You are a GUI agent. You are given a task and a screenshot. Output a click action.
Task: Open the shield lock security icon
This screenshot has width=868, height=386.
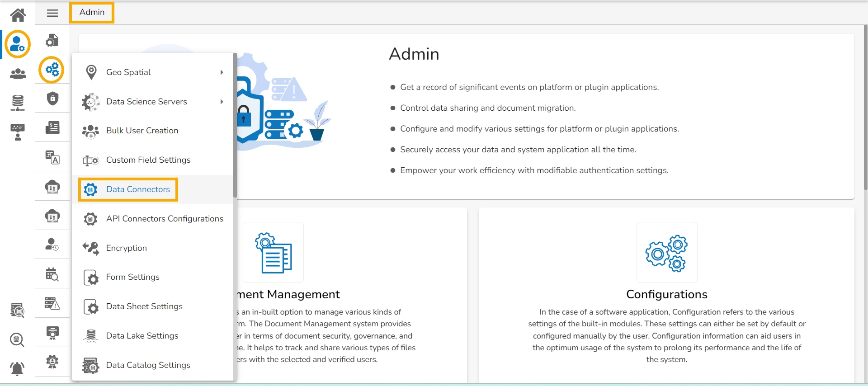point(52,99)
